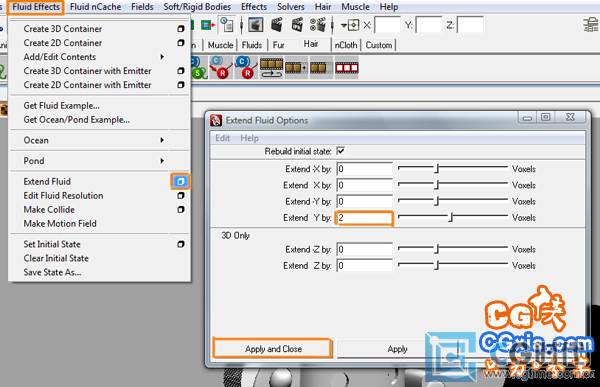This screenshot has width=600, height=387.
Task: Switch to the Custom shelf tab
Action: coord(379,45)
